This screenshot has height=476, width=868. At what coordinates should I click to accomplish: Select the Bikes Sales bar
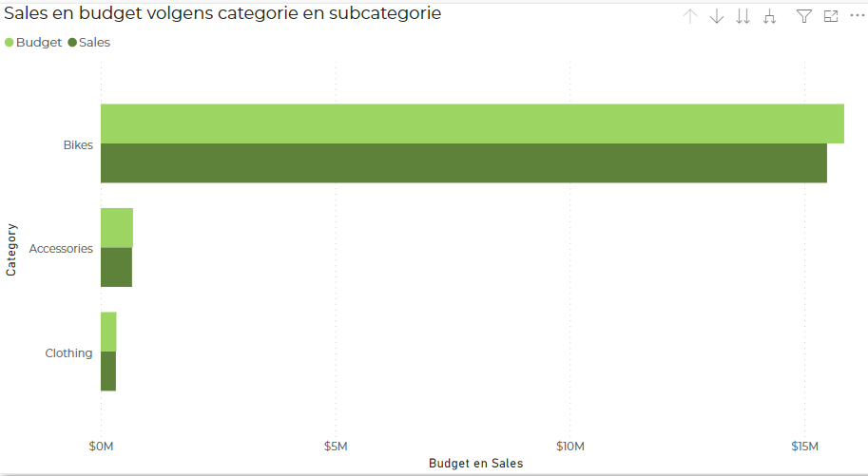pyautogui.click(x=464, y=163)
